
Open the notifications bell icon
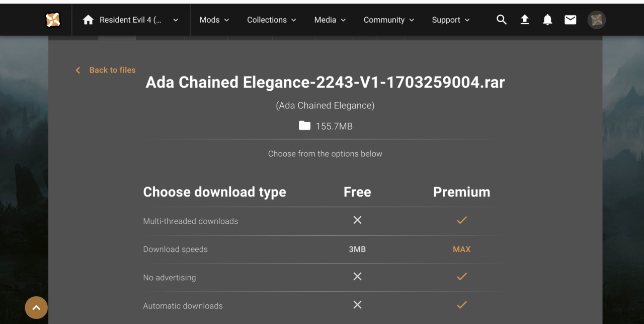[x=547, y=20]
